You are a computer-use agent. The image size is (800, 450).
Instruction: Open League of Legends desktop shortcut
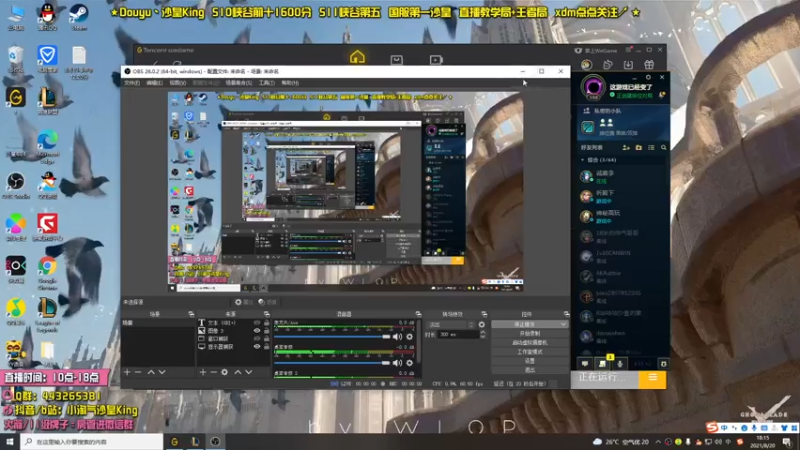pyautogui.click(x=47, y=314)
